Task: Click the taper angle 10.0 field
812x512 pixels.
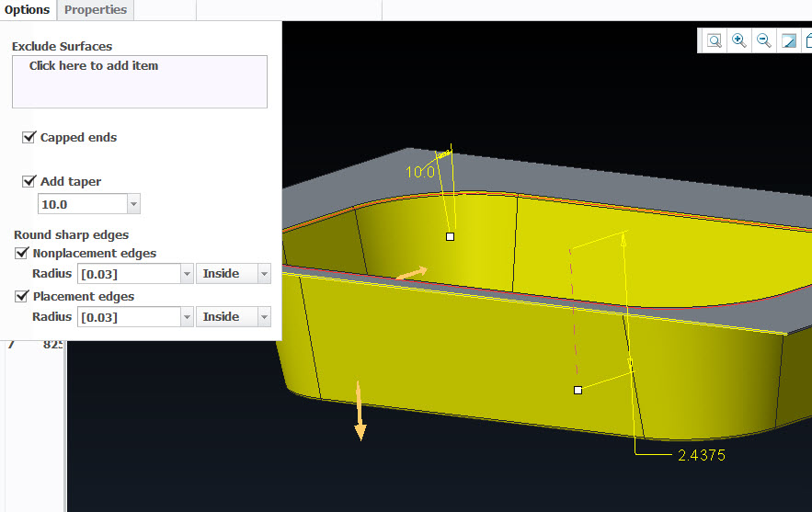Action: 83,204
